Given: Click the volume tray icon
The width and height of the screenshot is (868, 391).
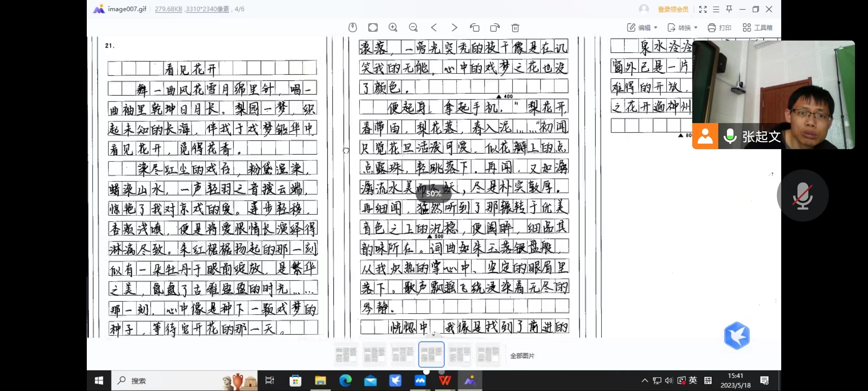Looking at the screenshot, I should (669, 381).
